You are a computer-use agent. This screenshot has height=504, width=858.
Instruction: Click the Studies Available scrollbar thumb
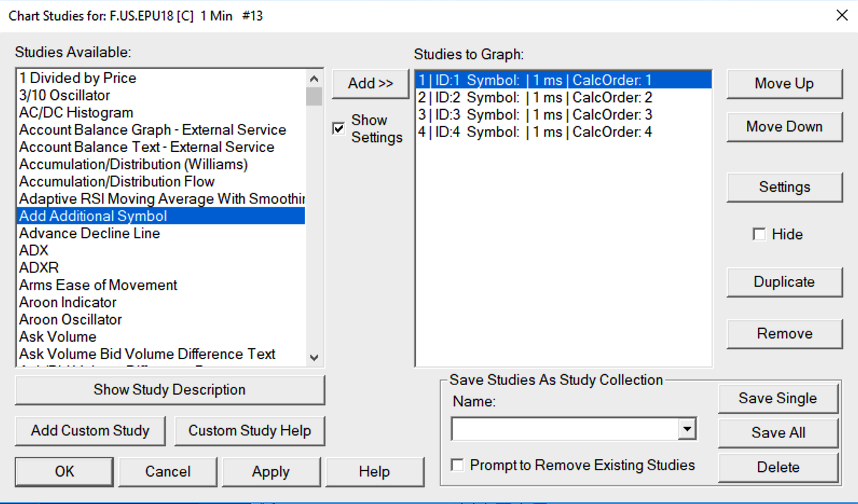click(x=314, y=96)
